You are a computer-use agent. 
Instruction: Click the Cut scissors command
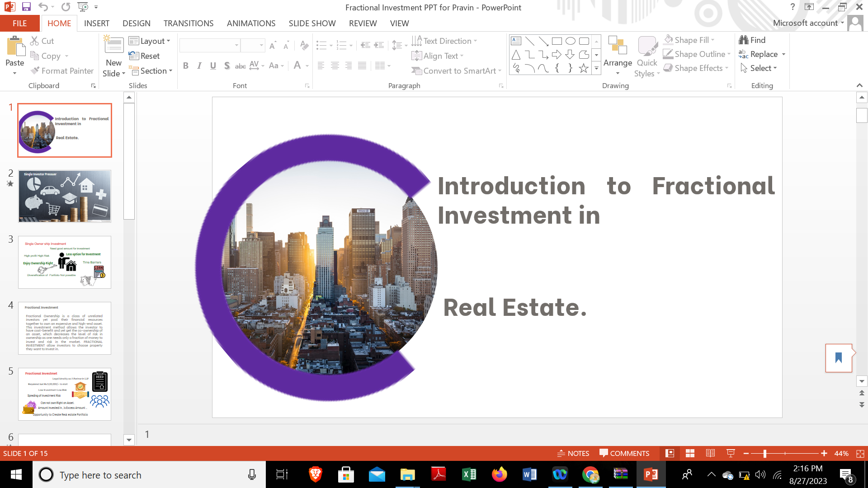(42, 41)
